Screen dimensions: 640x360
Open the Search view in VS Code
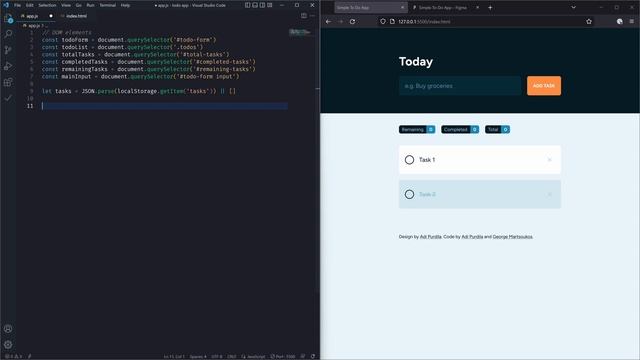click(x=8, y=34)
